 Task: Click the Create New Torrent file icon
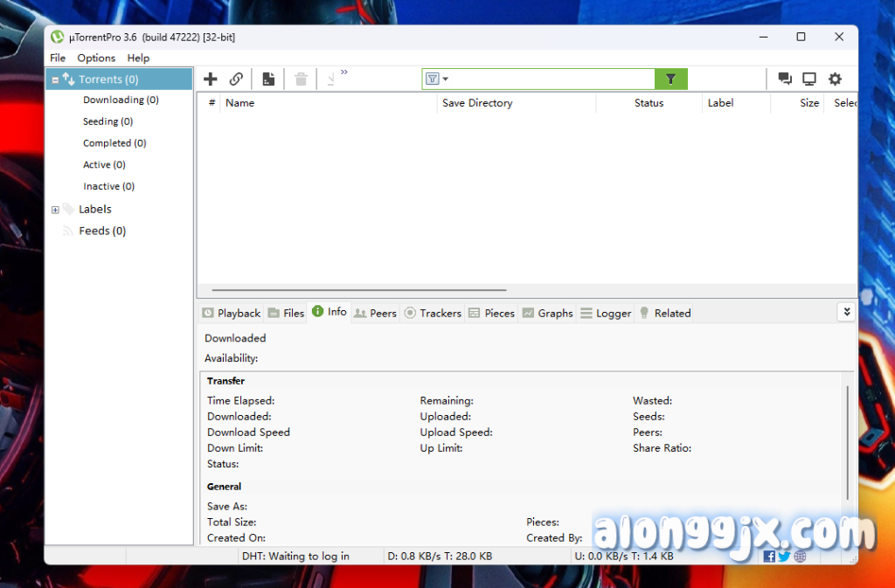tap(268, 80)
